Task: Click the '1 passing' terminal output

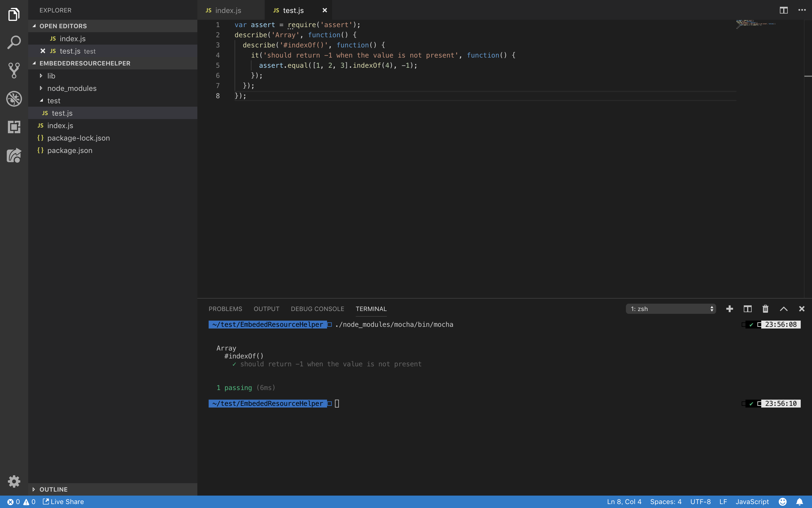Action: point(234,388)
